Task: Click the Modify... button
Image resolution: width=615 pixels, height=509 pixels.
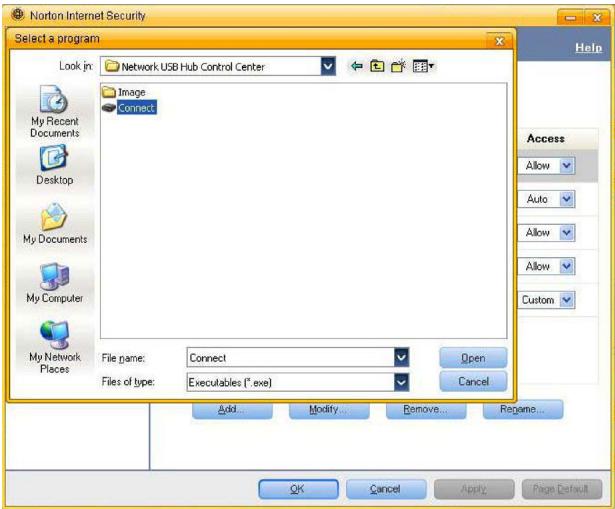Action: coord(329,409)
